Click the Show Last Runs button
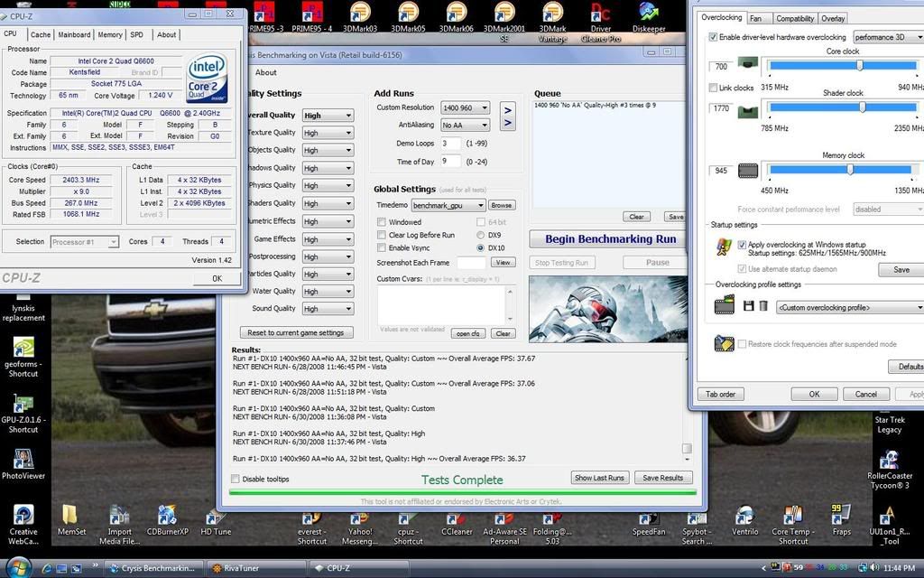Image resolution: width=924 pixels, height=578 pixels. coord(599,478)
